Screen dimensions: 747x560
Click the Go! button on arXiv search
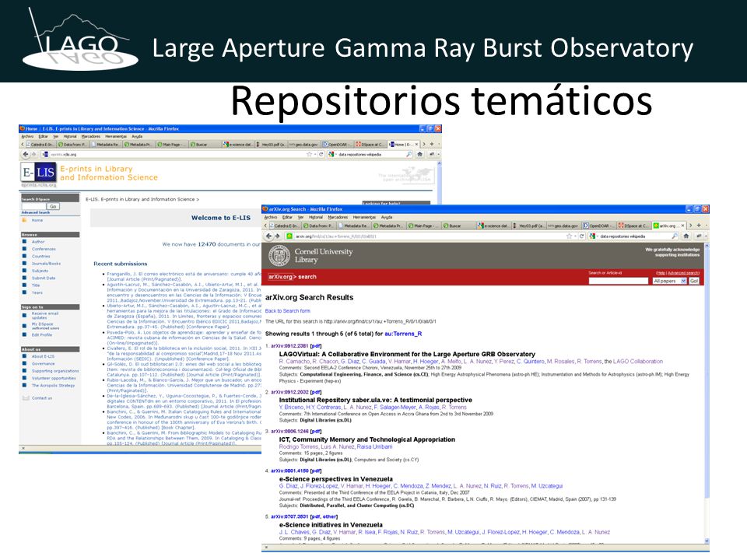click(694, 281)
